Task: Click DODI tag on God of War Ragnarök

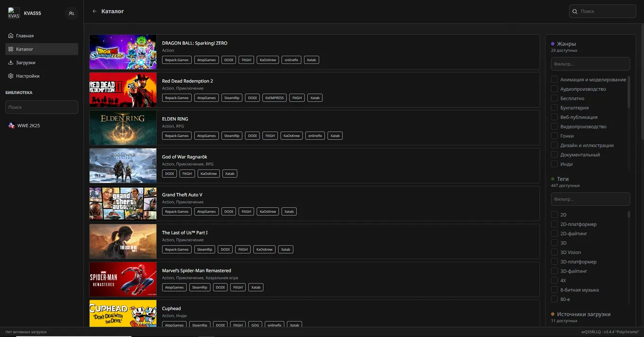Action: tap(170, 174)
